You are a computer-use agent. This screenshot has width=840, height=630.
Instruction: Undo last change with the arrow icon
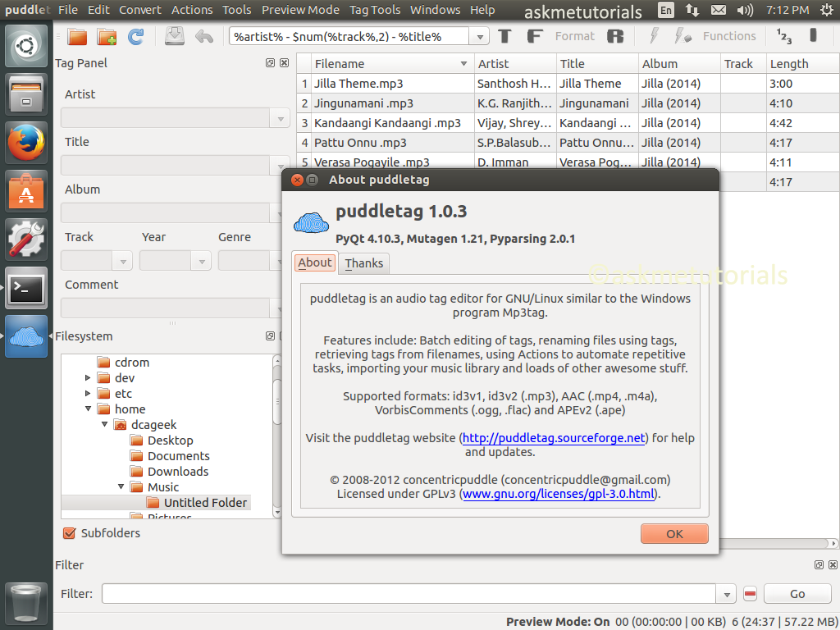204,36
